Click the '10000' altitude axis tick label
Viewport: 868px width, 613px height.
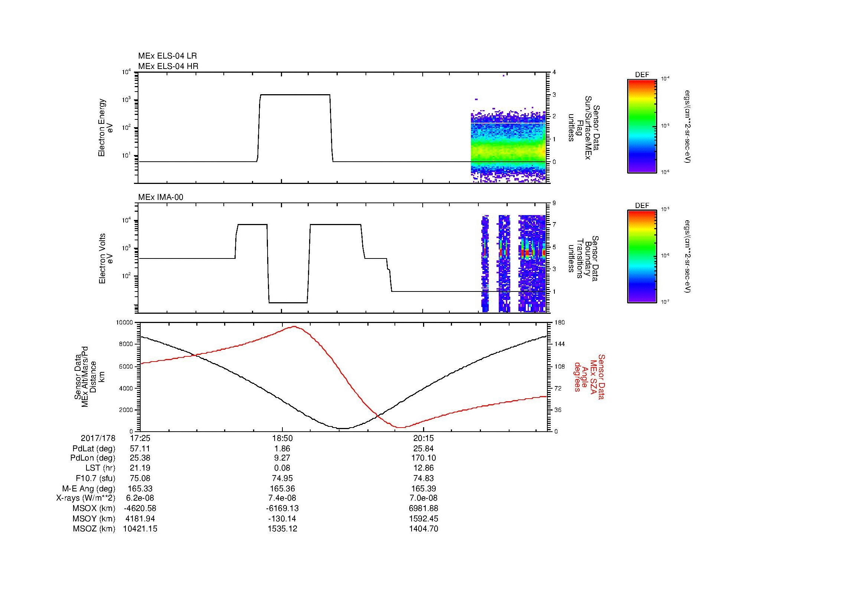point(125,323)
